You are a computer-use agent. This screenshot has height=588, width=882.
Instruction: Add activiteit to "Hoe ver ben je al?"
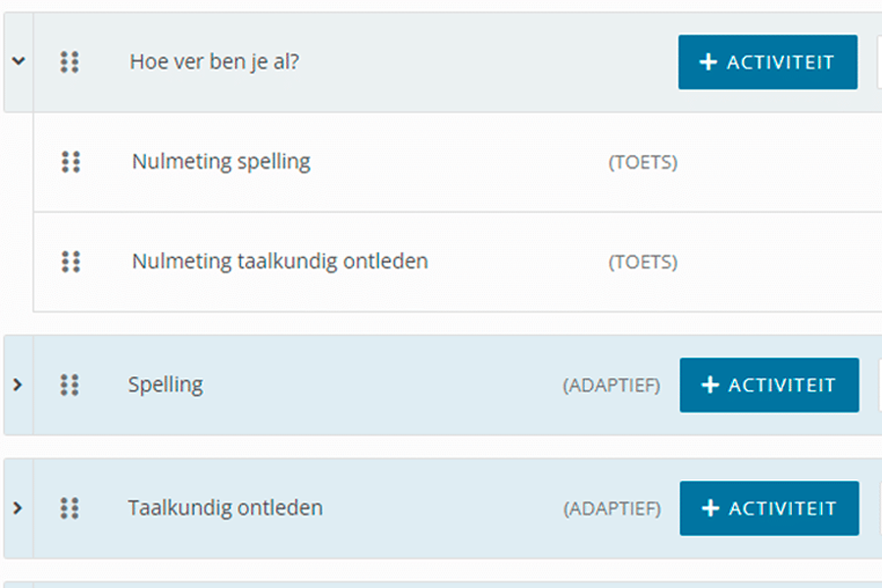[x=767, y=63]
